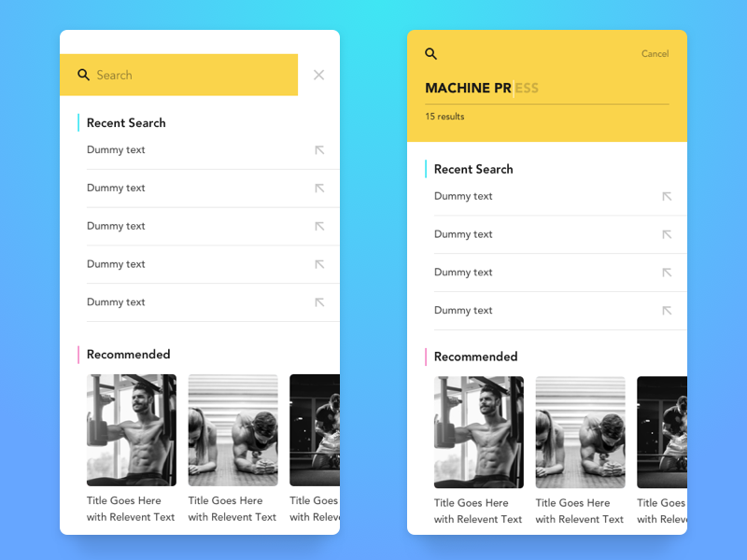Close the left search panel with X
747x560 pixels.
(318, 75)
